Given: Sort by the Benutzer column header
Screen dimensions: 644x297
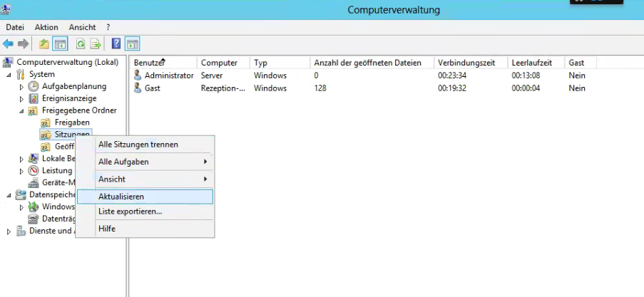Looking at the screenshot, I should click(163, 63).
